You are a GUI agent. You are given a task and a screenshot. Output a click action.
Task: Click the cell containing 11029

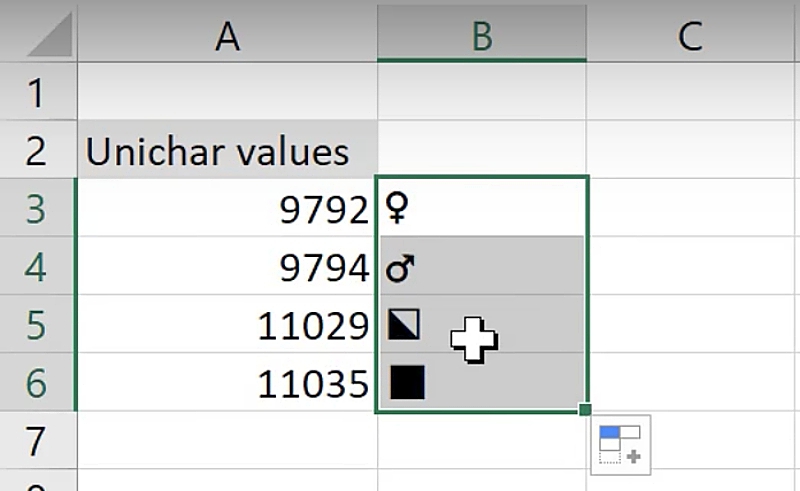coord(228,325)
